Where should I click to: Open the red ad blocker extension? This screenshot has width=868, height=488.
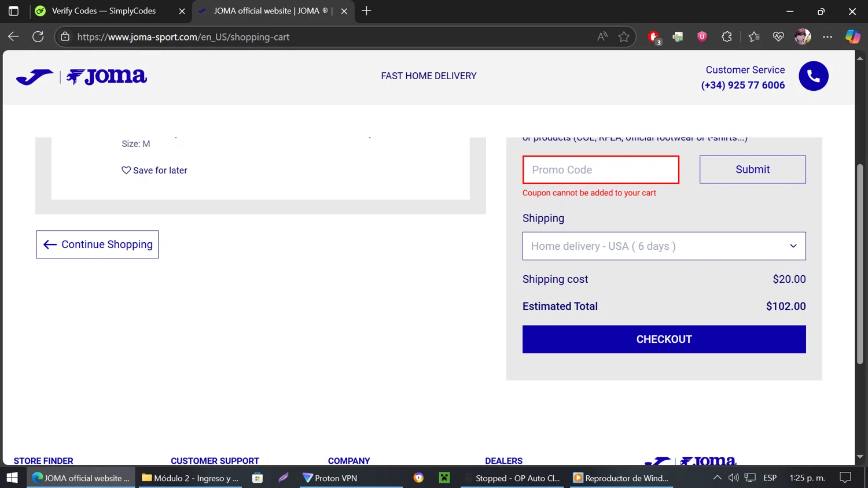coord(654,37)
